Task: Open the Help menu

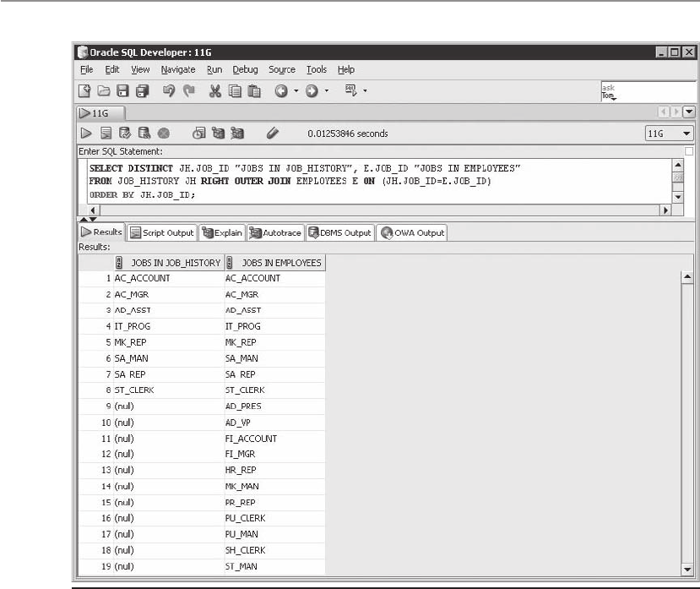Action: click(x=346, y=69)
